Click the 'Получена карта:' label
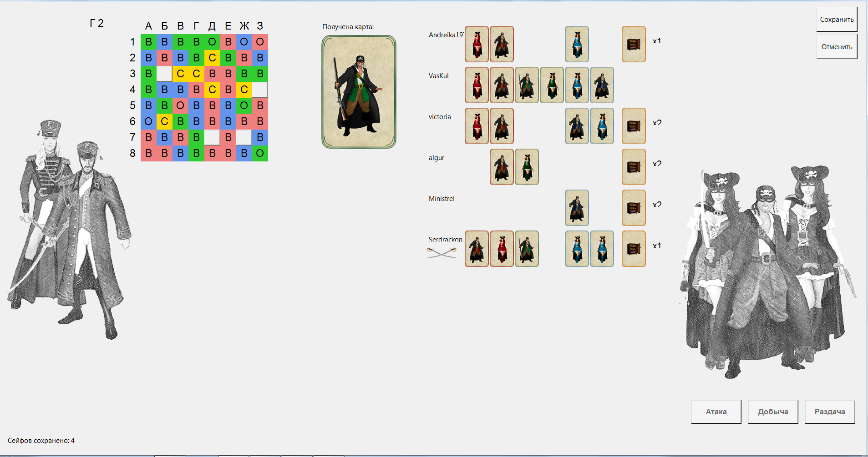The width and height of the screenshot is (868, 457). pyautogui.click(x=348, y=27)
